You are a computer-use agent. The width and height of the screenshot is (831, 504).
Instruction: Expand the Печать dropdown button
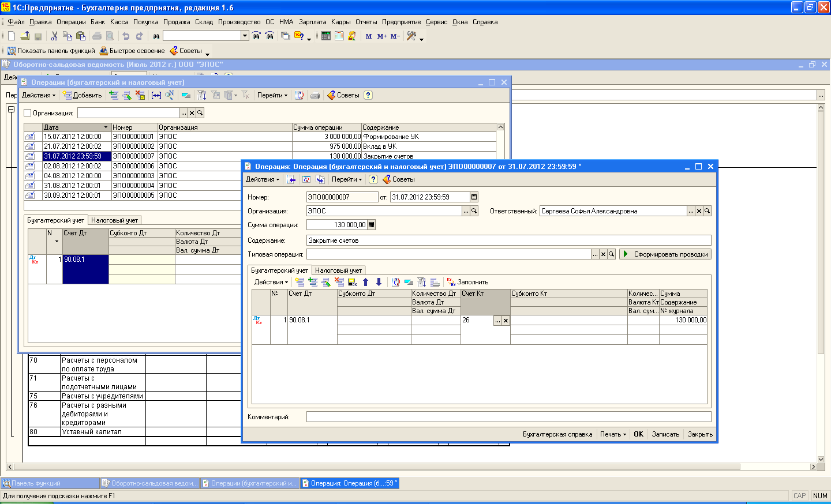click(613, 434)
